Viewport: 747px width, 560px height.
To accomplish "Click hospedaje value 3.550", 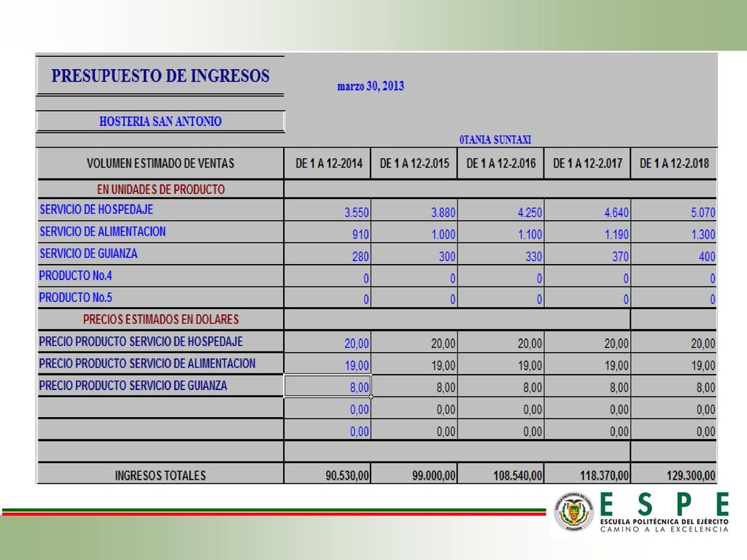I will pyautogui.click(x=357, y=212).
